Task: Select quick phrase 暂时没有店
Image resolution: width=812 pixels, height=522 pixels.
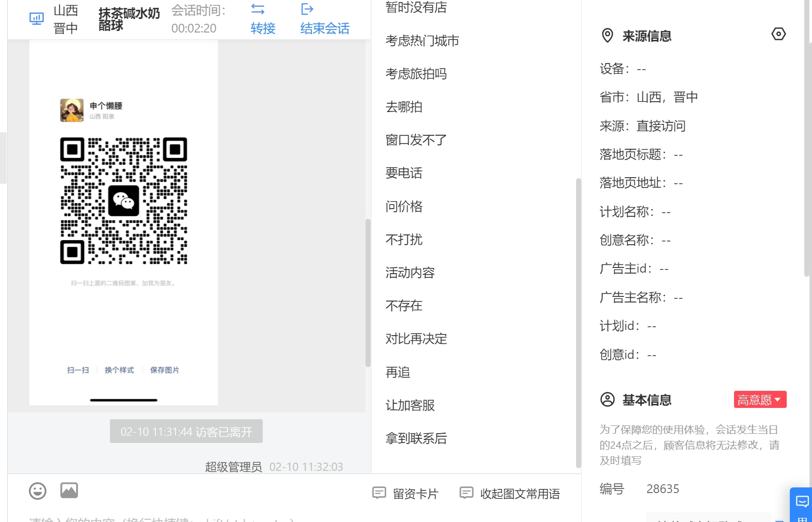Action: tap(416, 7)
